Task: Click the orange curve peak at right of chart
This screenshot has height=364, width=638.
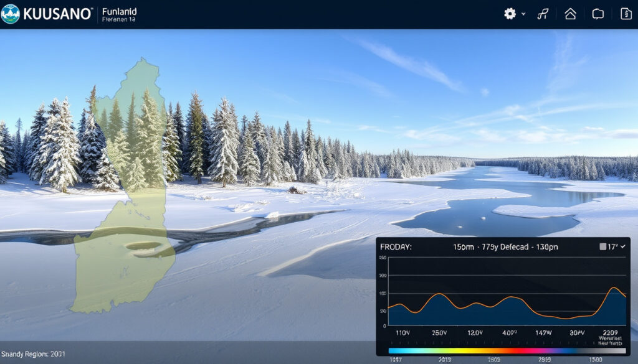Action: click(x=614, y=288)
